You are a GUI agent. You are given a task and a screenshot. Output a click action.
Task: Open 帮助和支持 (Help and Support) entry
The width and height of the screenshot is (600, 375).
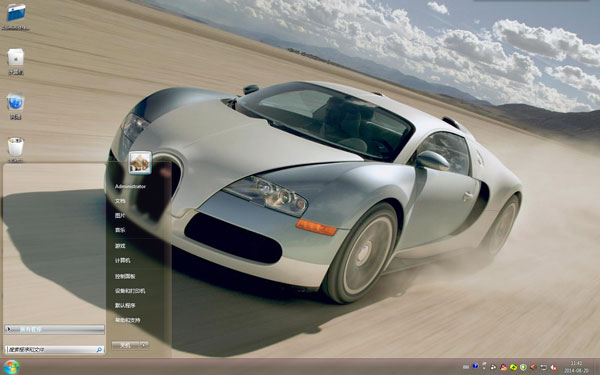[x=127, y=320]
